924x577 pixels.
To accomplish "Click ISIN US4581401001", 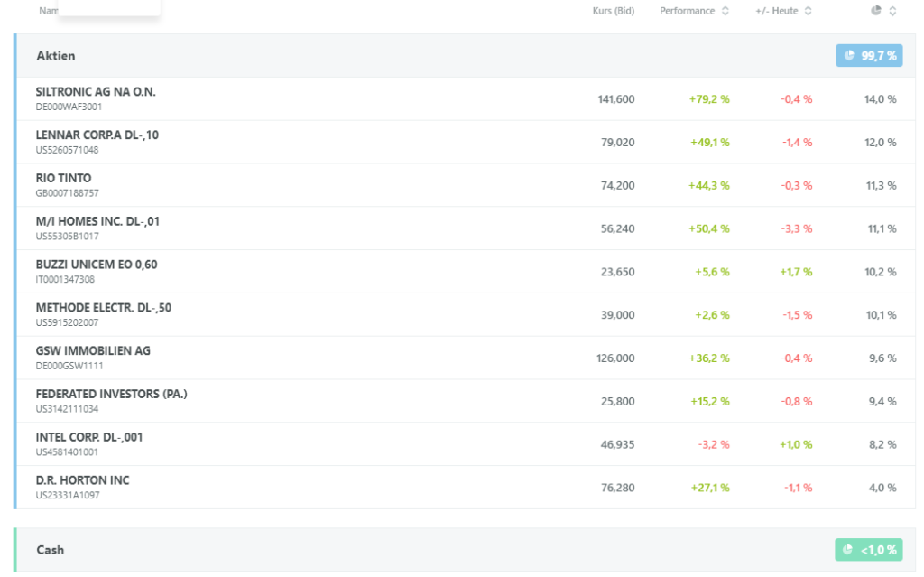I will click(67, 451).
